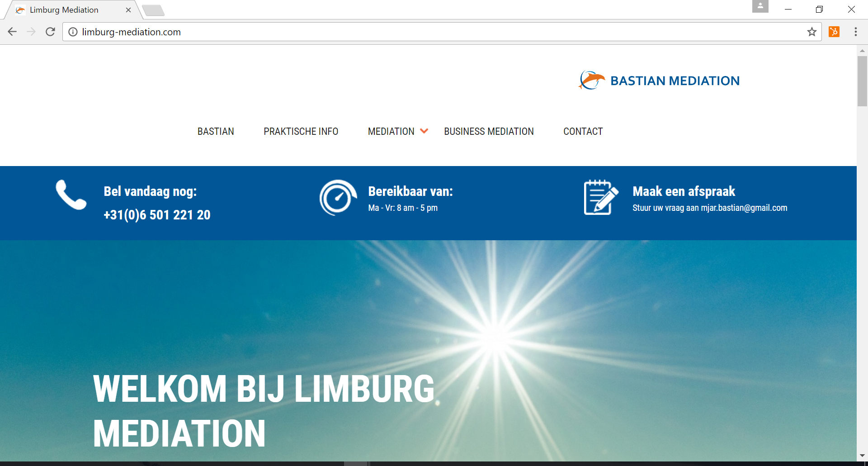Screen dimensions: 868x466
Task: Open the PRAKTISCHE INFO page
Action: (301, 131)
